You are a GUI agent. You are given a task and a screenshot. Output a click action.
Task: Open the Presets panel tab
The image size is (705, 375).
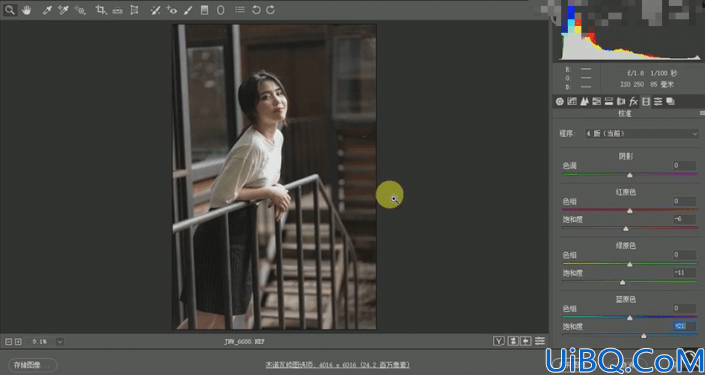[x=658, y=102]
